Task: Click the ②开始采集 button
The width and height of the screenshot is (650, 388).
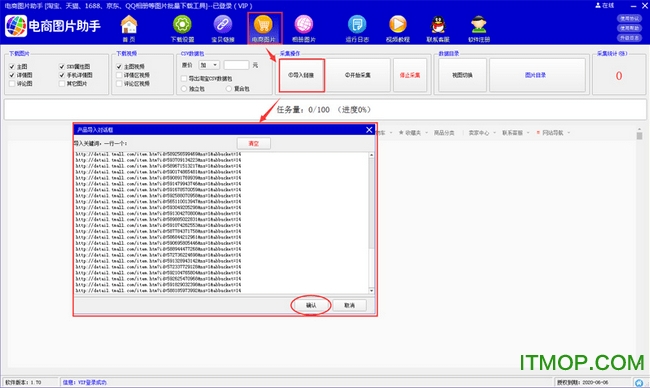Action: point(358,75)
